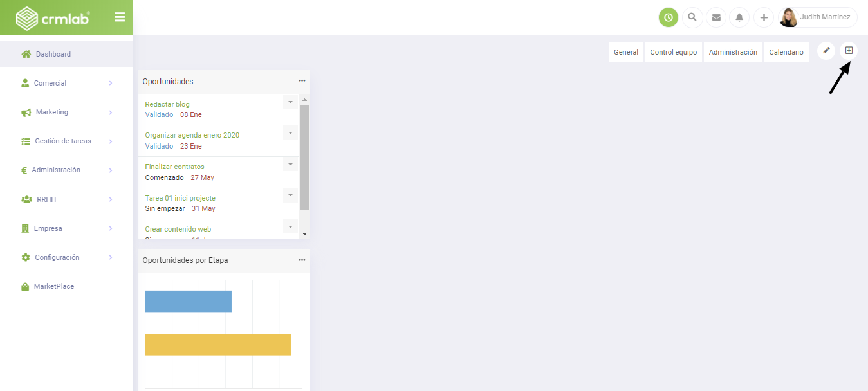Viewport: 868px width, 391px height.
Task: Click the green clock timer icon
Action: click(x=669, y=17)
